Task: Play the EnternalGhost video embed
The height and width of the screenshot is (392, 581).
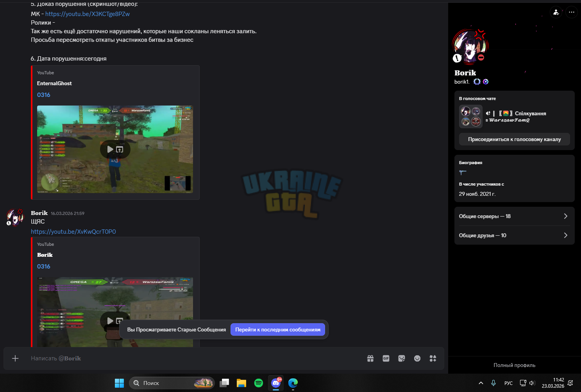Action: click(110, 149)
